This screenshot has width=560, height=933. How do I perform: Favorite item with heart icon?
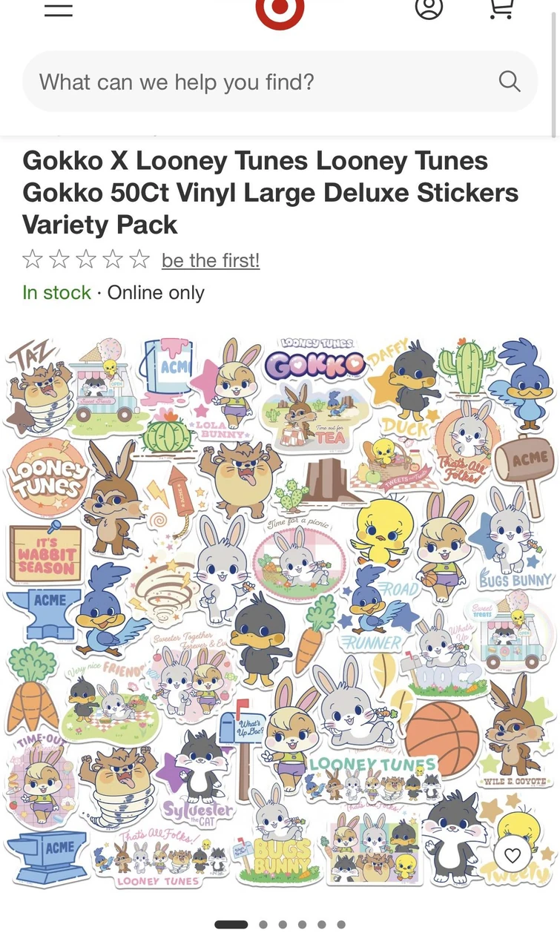click(513, 855)
